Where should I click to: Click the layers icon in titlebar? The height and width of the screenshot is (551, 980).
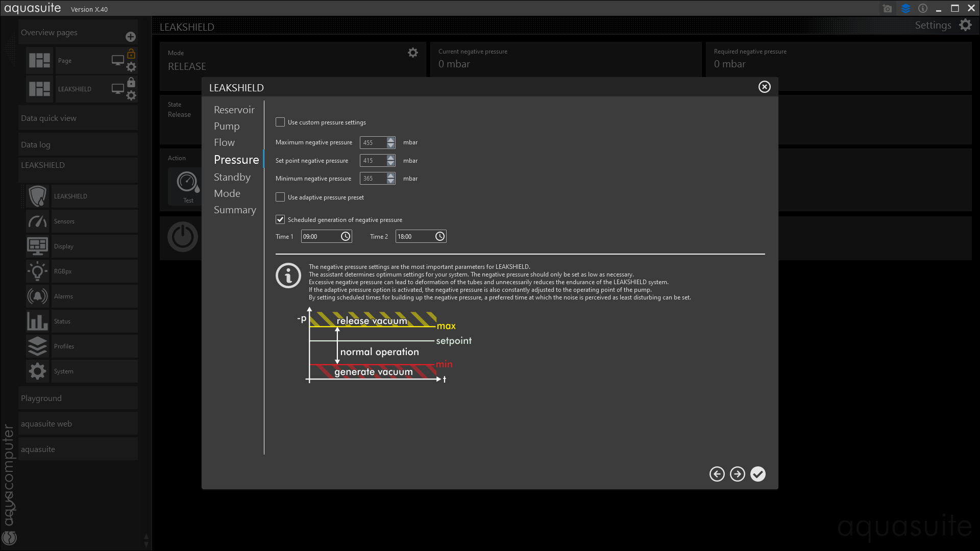[905, 9]
